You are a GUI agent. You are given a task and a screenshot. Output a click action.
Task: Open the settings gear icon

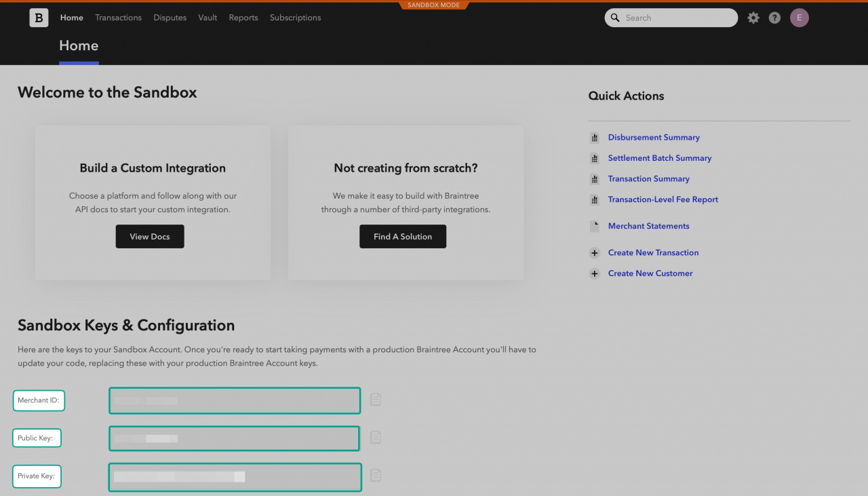point(753,18)
